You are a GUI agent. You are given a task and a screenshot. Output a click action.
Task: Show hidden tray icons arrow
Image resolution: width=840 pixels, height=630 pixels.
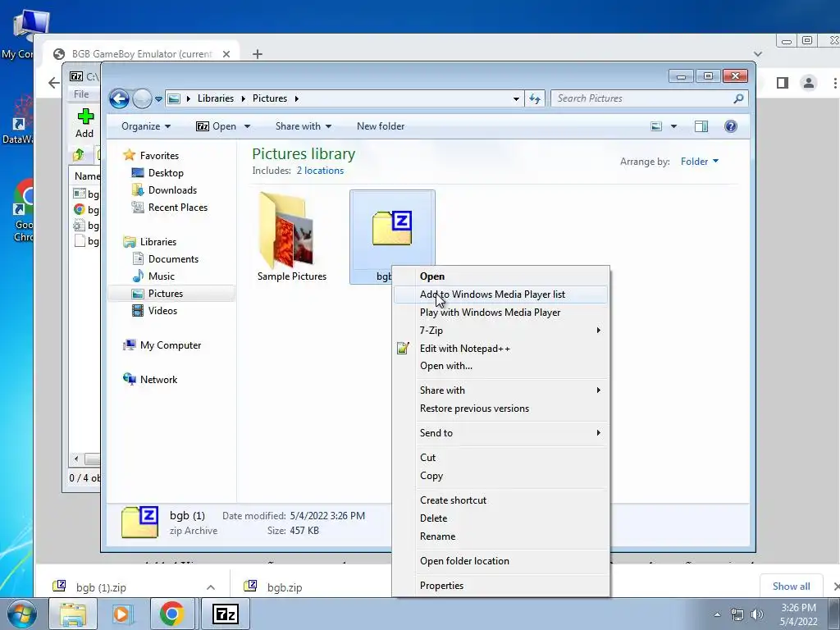pos(717,614)
